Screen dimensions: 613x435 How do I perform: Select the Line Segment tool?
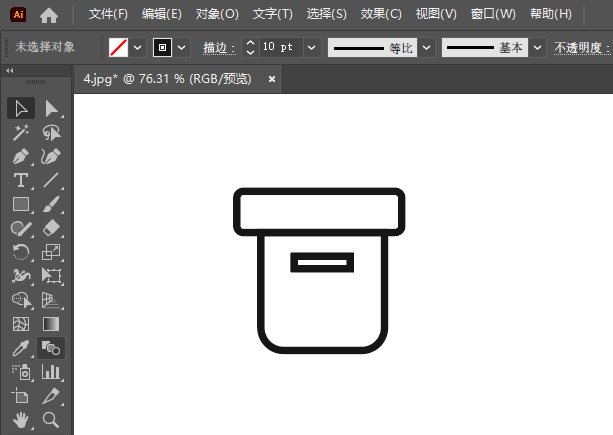click(51, 180)
